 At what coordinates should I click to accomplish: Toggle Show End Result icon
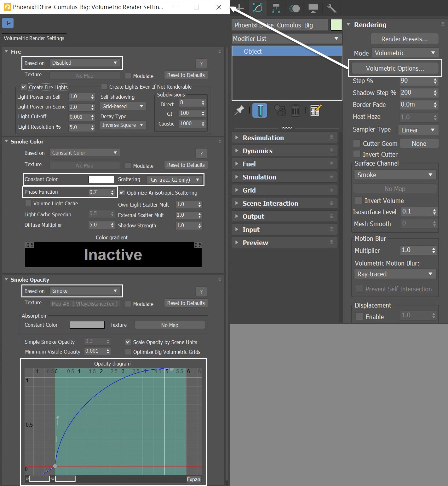point(260,110)
